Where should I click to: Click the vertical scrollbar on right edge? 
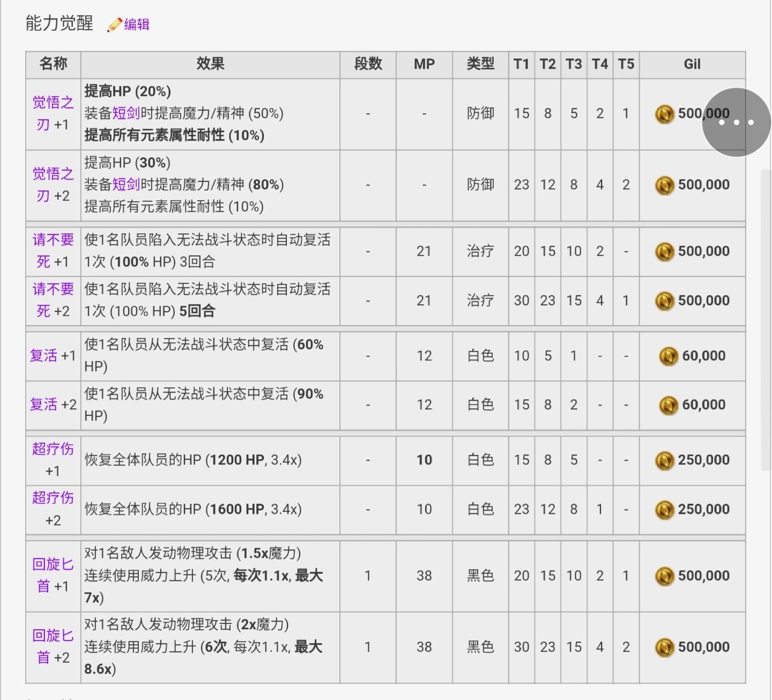(766, 320)
